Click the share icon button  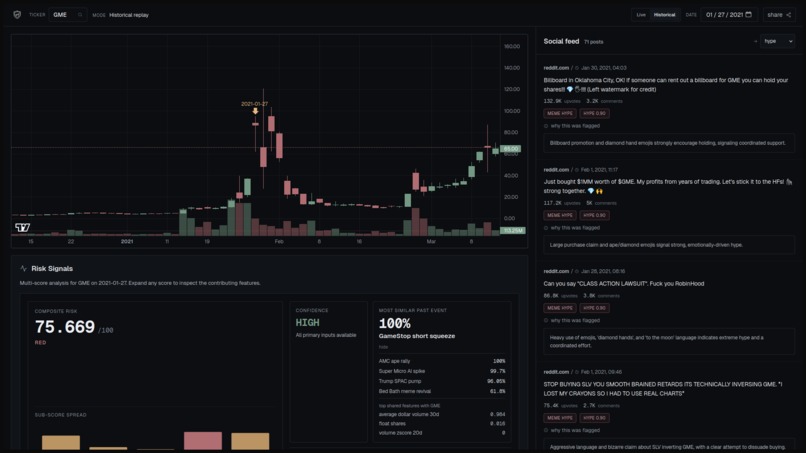(x=789, y=15)
